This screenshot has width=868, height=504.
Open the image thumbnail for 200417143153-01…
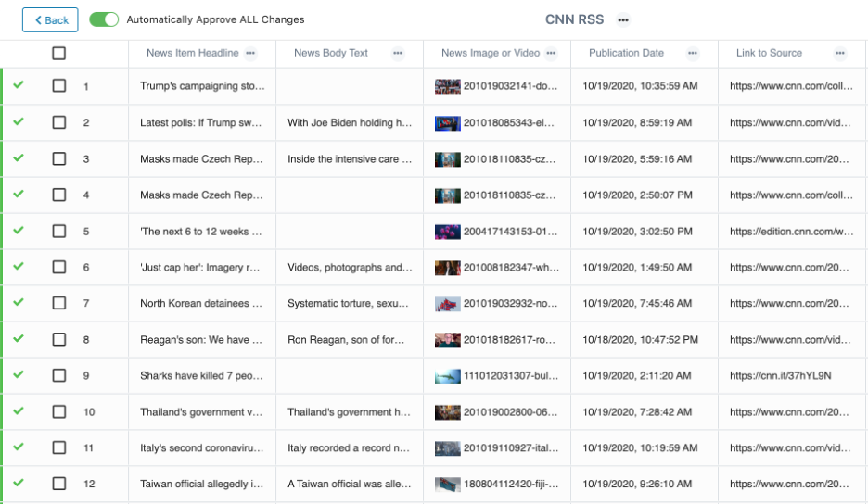[447, 232]
